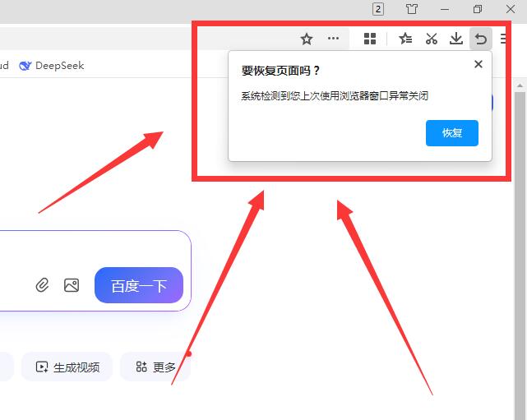
Task: Select the 生成视频 option
Action: click(x=67, y=367)
